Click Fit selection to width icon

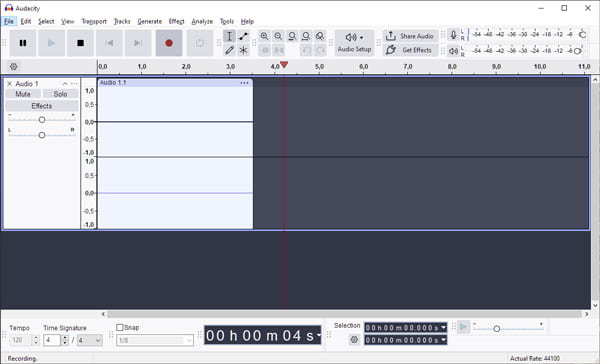[292, 36]
